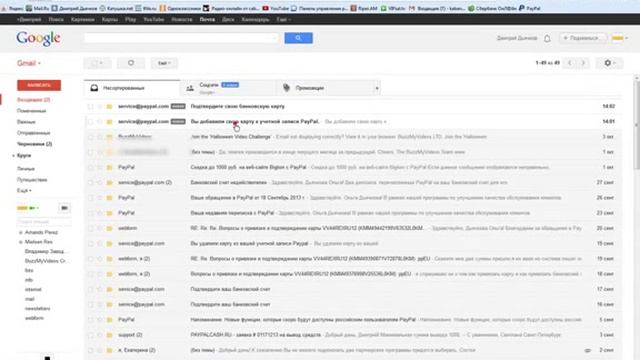The width and height of the screenshot is (640, 360).
Task: Open the Входящие (2) folder
Action: [x=33, y=100]
